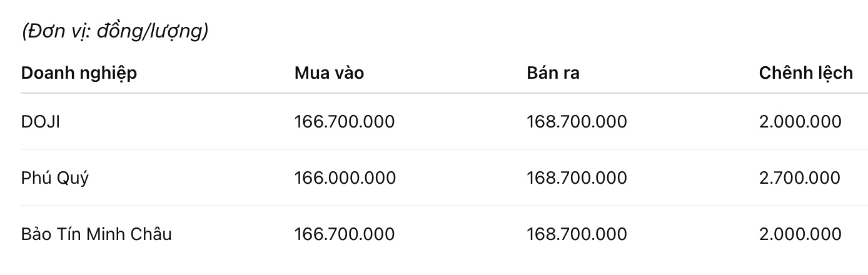Click the DOJI company name cell
This screenshot has width=868, height=275.
tap(41, 121)
